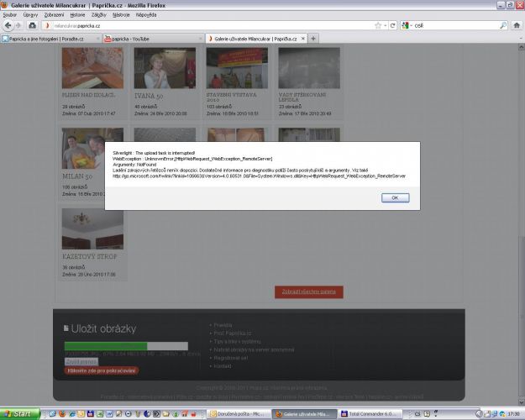Screen dimensions: 525x420
Task: Go forward with the browser forward arrow
Action: pyautogui.click(x=18, y=25)
